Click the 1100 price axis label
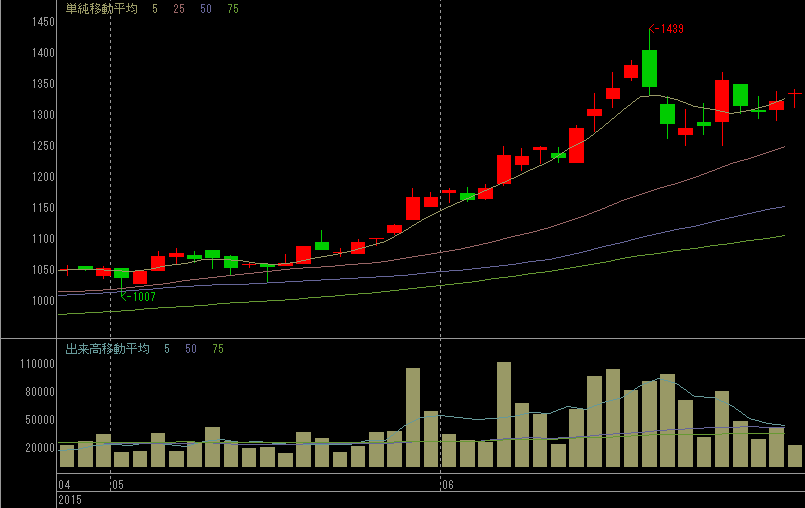Viewport: 805px width, 508px height. coord(43,239)
